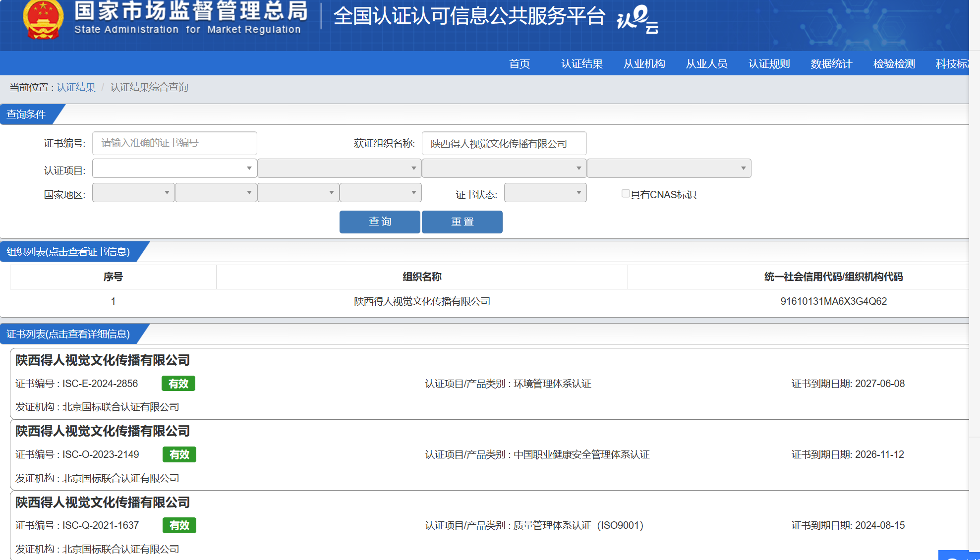
Task: Open the 认证规则 nav menu
Action: click(x=769, y=64)
